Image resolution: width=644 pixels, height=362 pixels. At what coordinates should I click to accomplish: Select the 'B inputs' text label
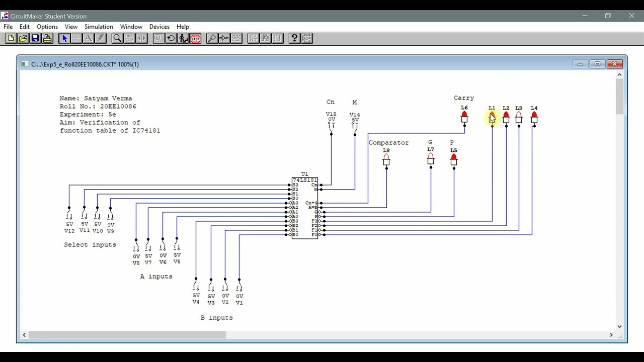pyautogui.click(x=217, y=318)
